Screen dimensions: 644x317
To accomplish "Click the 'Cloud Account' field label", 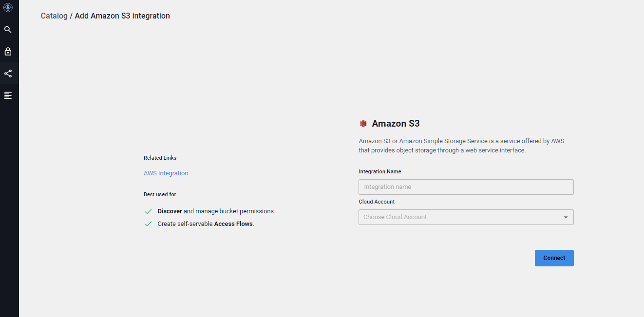I will (x=377, y=202).
